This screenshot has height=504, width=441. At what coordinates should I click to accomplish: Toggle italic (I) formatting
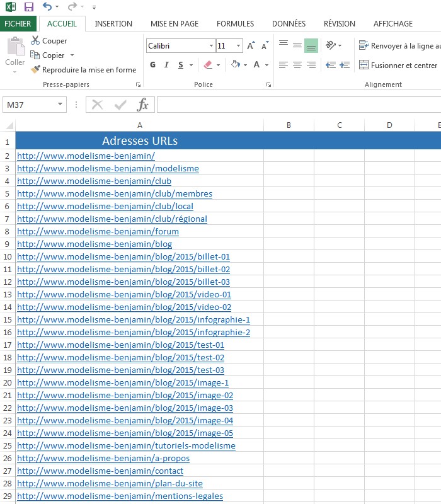tap(166, 65)
